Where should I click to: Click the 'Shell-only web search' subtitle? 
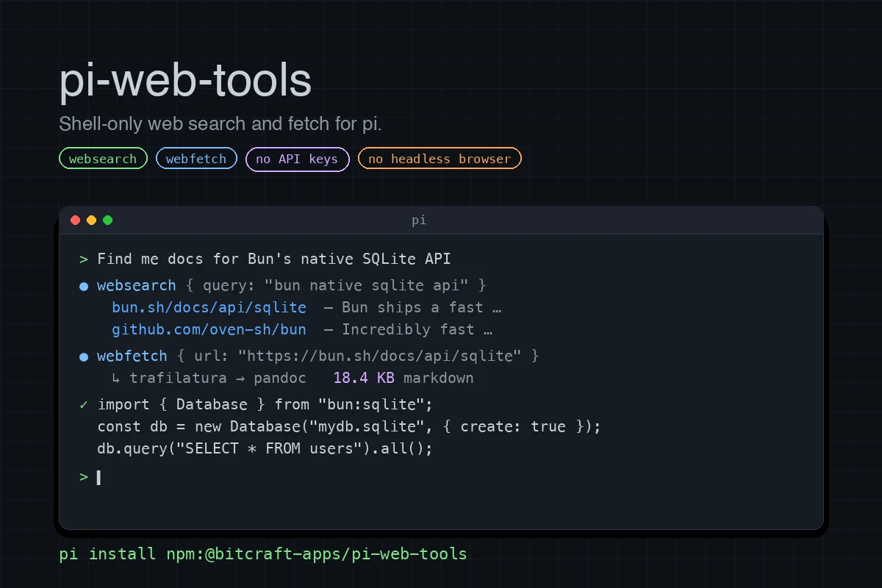click(x=220, y=123)
